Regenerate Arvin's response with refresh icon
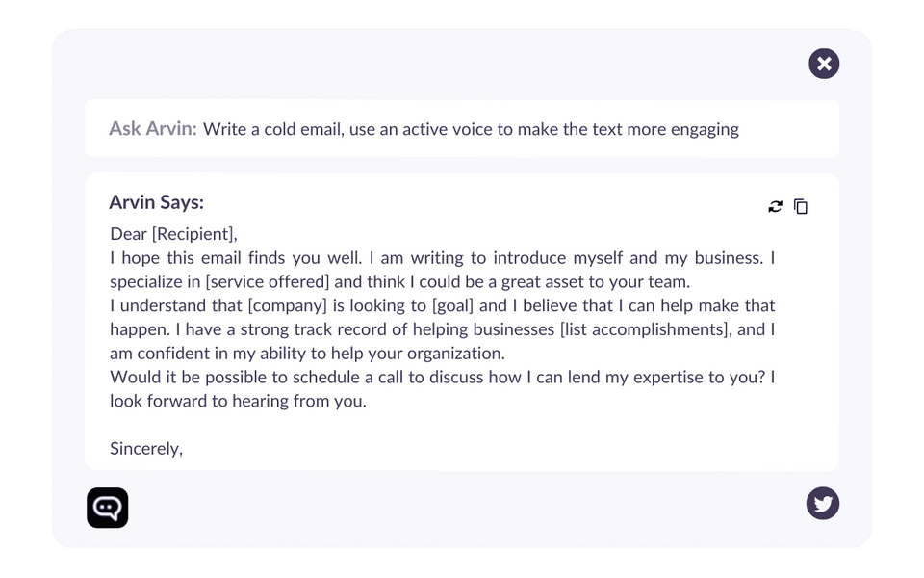This screenshot has height=578, width=924. point(775,206)
